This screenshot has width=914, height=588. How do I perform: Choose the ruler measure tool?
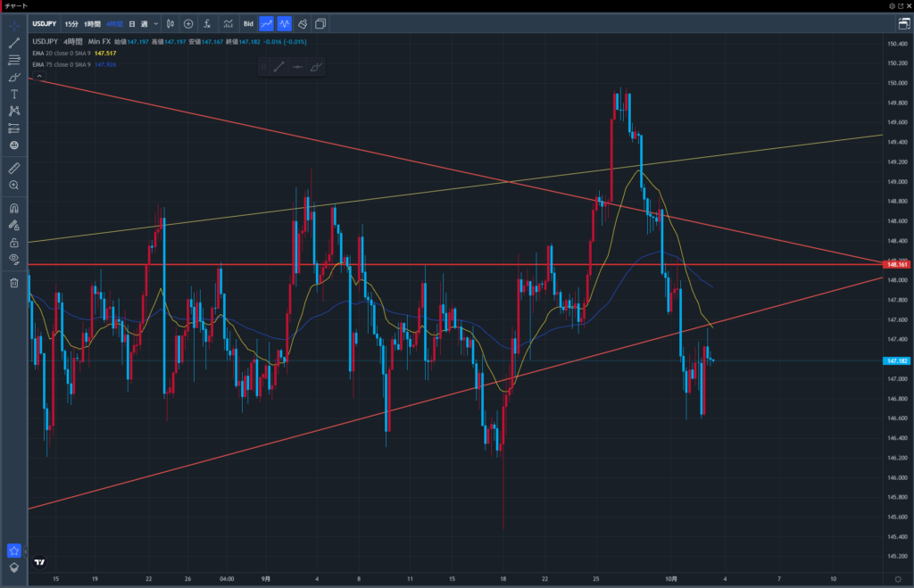click(x=14, y=168)
